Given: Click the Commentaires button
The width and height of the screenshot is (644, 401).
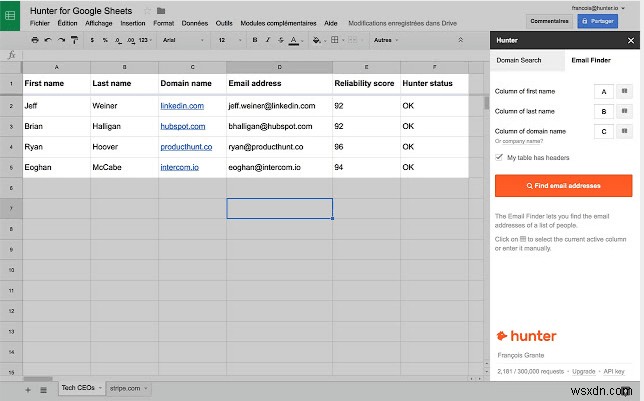Looking at the screenshot, I should point(549,21).
